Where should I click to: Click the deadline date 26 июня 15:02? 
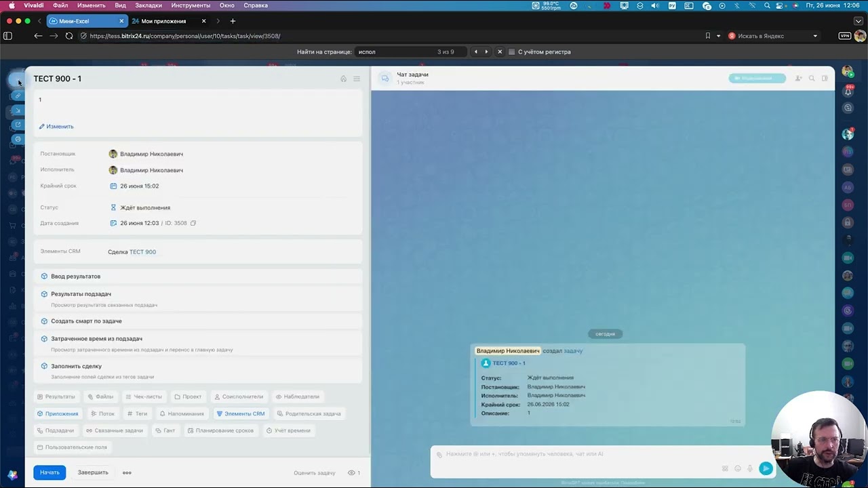coord(139,186)
